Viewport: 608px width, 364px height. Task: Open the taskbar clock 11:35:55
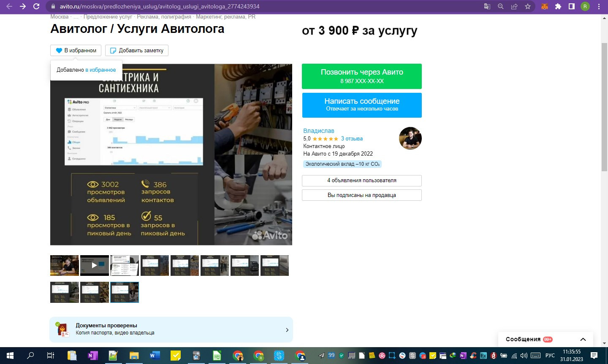point(572,356)
